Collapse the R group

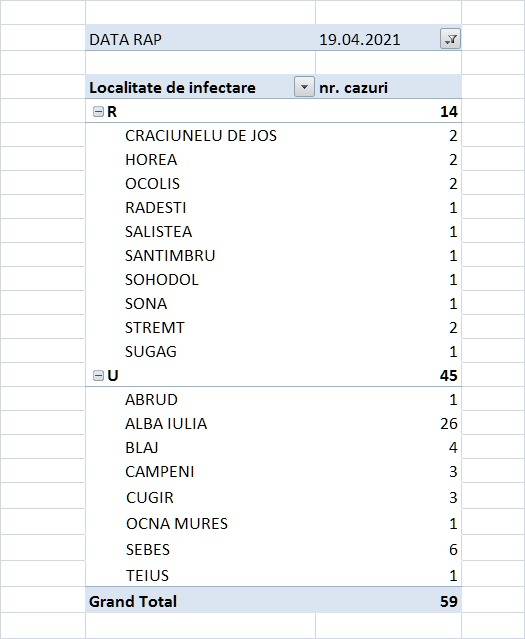point(98,112)
